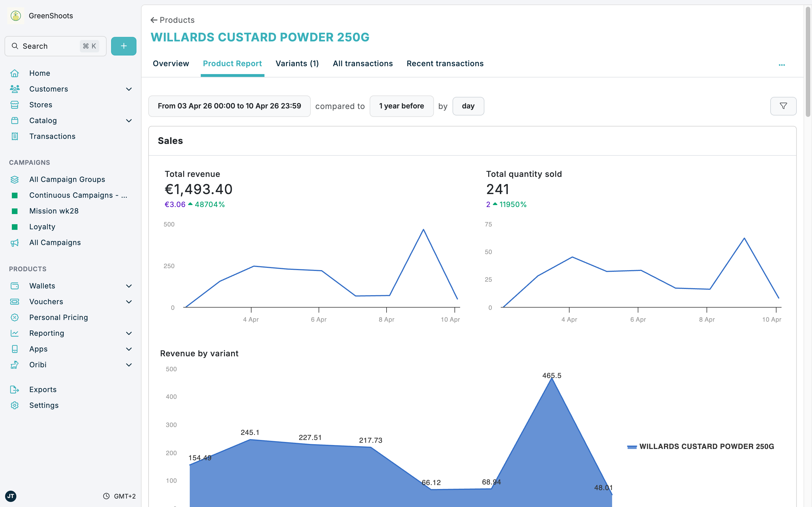The image size is (812, 507).
Task: Select the Personal Pricing icon
Action: click(x=15, y=317)
